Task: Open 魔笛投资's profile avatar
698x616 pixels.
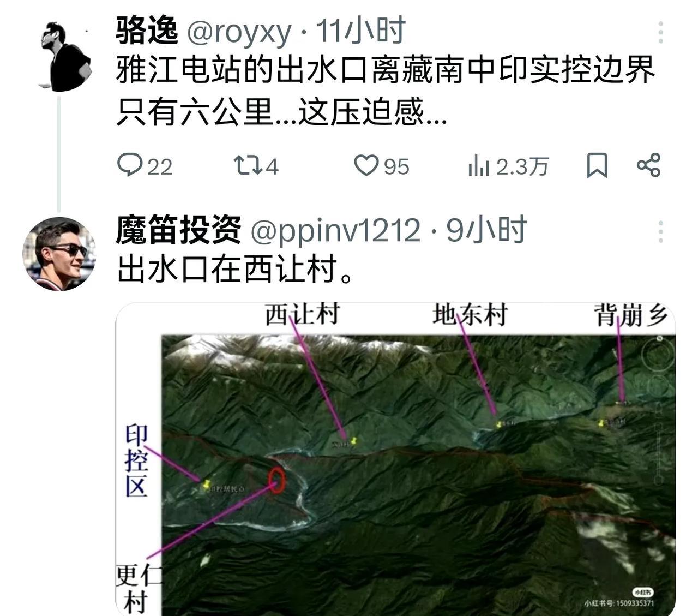Action: [59, 254]
